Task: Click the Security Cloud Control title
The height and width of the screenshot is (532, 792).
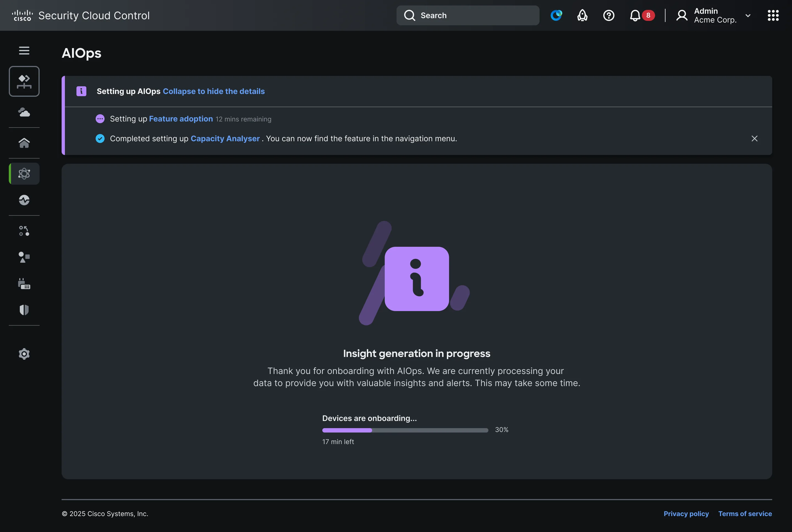Action: tap(94, 16)
